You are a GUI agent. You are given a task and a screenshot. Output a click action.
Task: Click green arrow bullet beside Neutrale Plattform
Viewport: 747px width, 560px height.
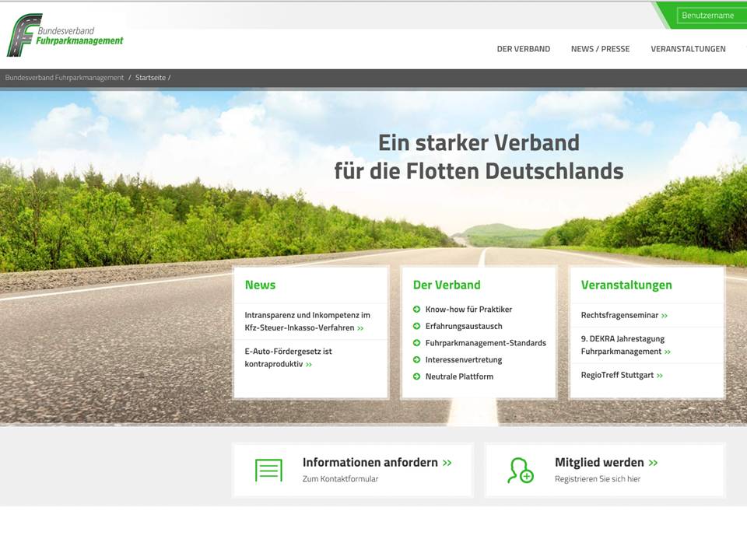coord(417,377)
